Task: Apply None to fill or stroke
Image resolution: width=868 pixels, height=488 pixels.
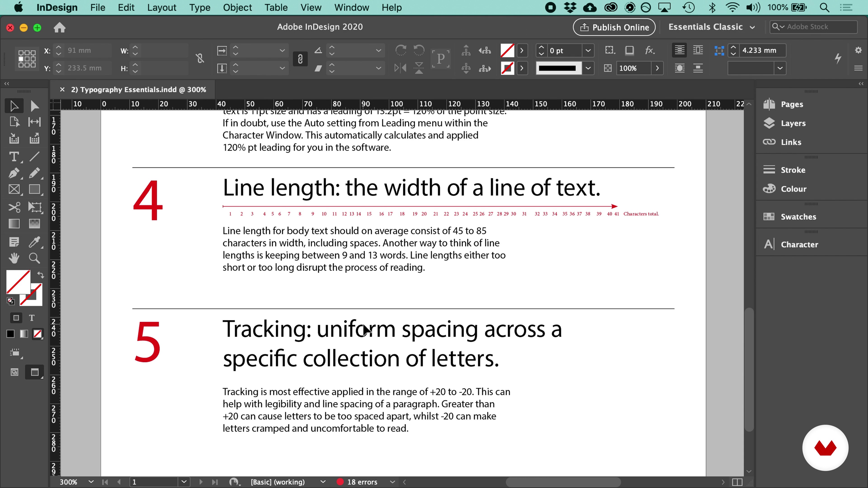Action: (x=37, y=334)
